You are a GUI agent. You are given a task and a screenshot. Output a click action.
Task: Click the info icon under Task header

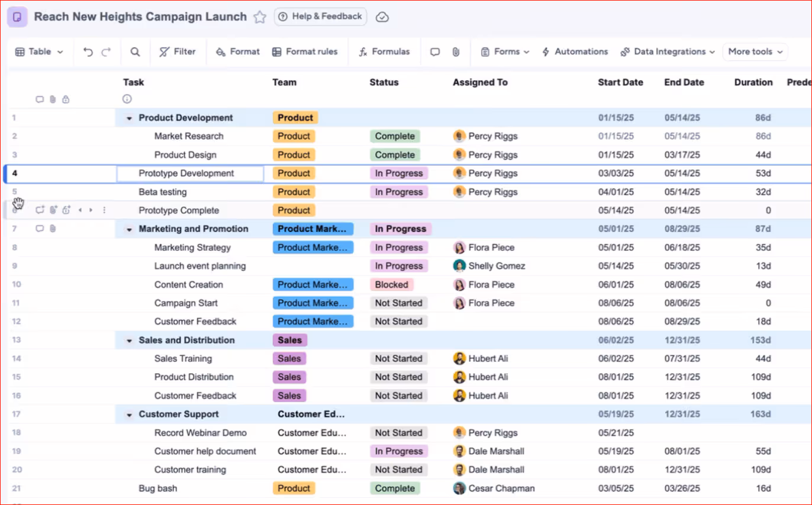click(x=127, y=99)
